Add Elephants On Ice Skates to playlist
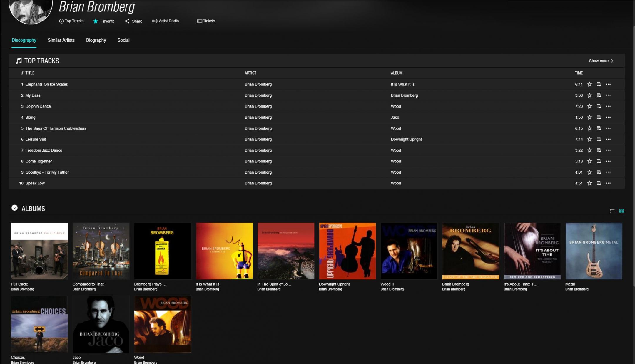Viewport: 635px width, 364px height. (x=599, y=84)
